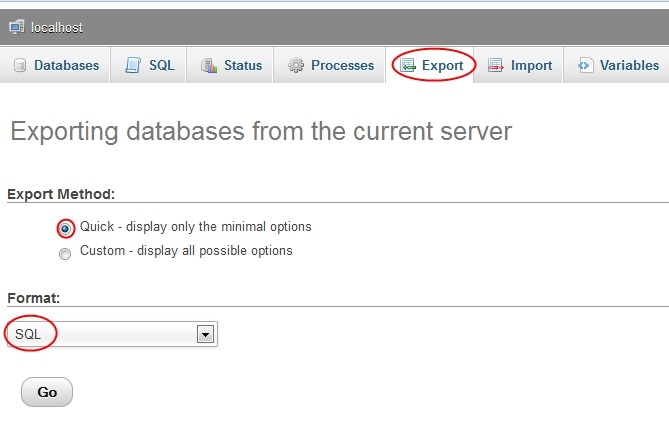Switch to the Status tab

[230, 65]
